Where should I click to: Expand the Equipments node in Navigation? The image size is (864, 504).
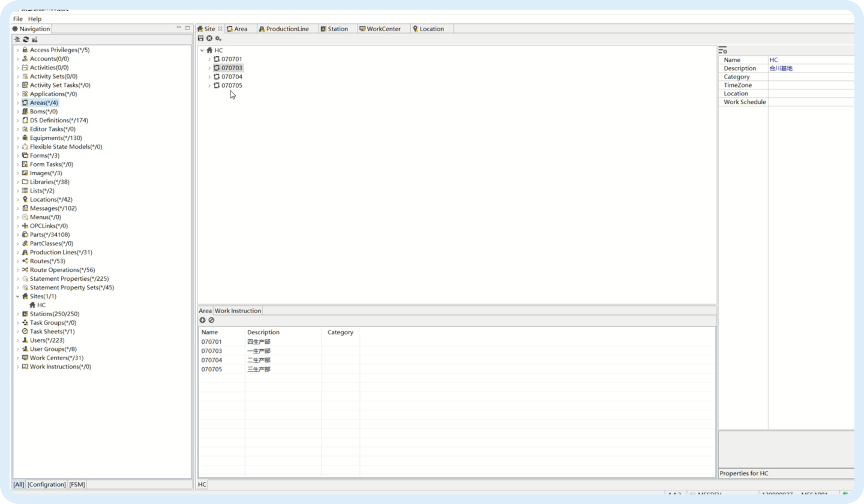pyautogui.click(x=18, y=138)
